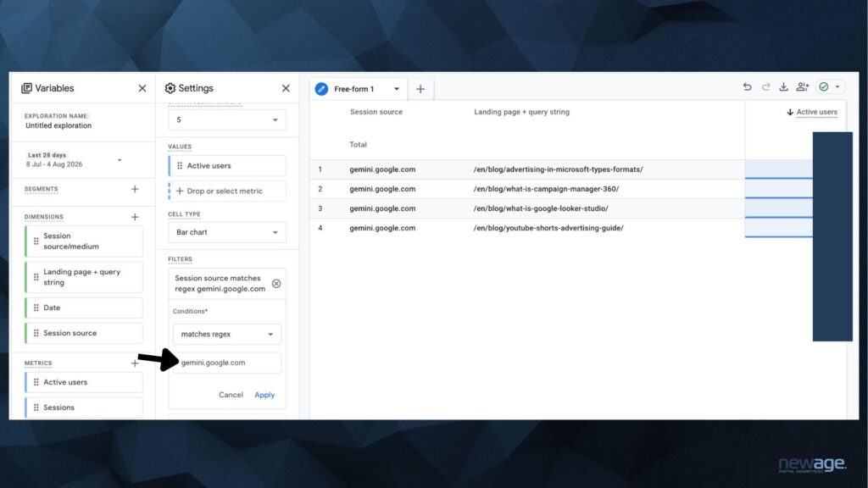Click gemini.google.com in row 3
This screenshot has width=868, height=488.
(382, 208)
